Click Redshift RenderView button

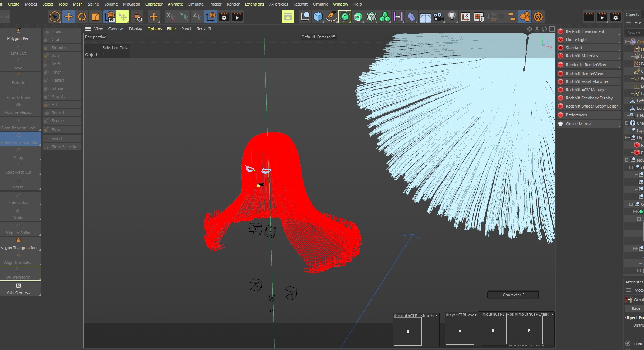tap(584, 74)
